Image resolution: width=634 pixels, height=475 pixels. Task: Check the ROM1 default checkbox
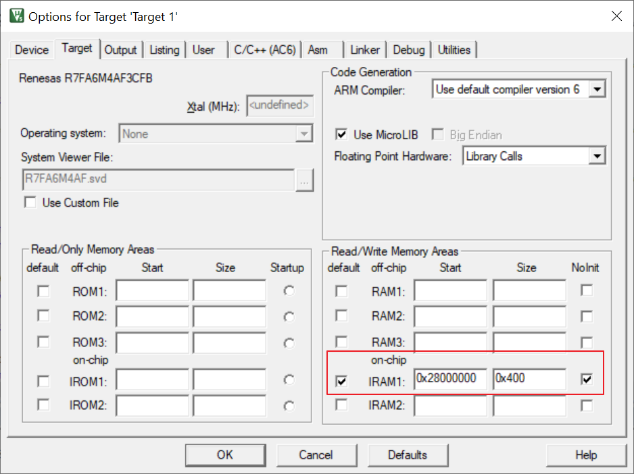click(x=43, y=291)
